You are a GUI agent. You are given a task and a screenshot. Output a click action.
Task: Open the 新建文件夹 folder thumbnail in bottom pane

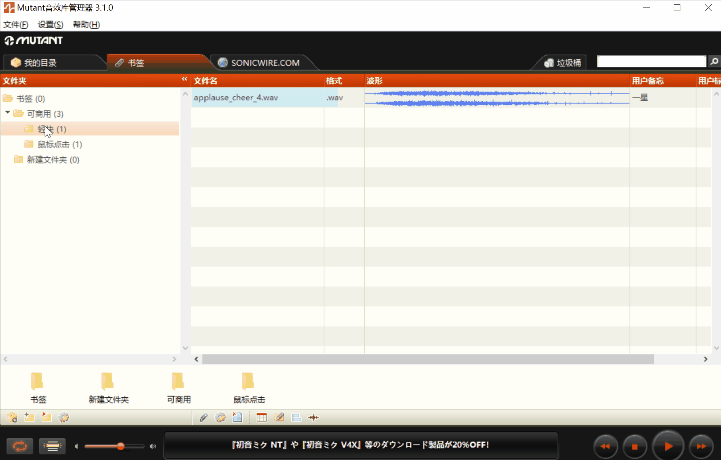109,388
